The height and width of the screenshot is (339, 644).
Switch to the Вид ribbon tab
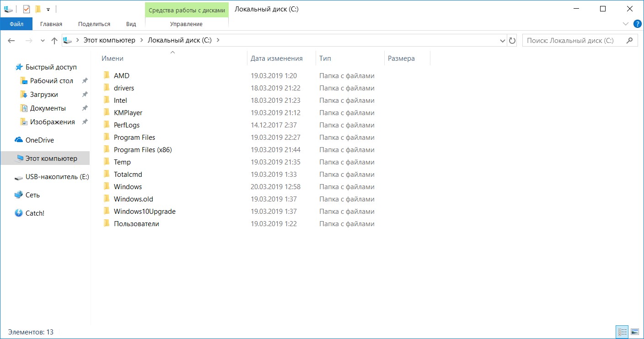pyautogui.click(x=131, y=24)
